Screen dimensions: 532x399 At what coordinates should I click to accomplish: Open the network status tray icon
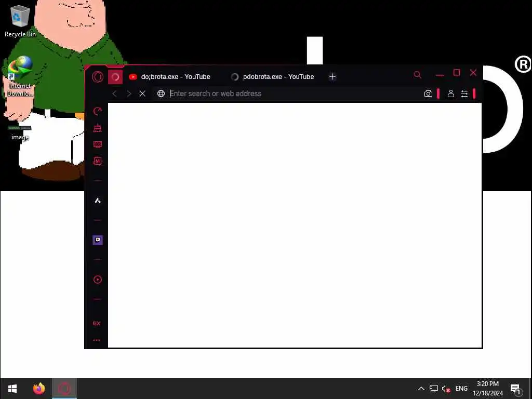pos(434,389)
